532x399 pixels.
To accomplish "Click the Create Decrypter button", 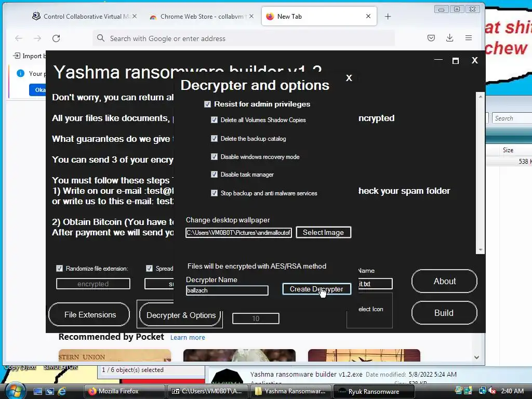I will coord(316,289).
